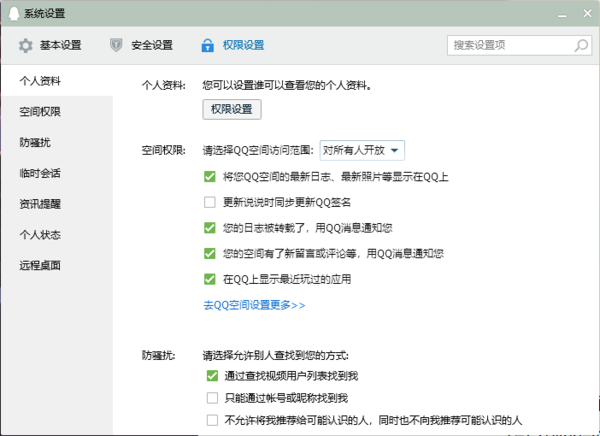Uncheck 将您QQ空间的最新日志 display option
Screen dimensions: 600x436
pyautogui.click(x=210, y=176)
